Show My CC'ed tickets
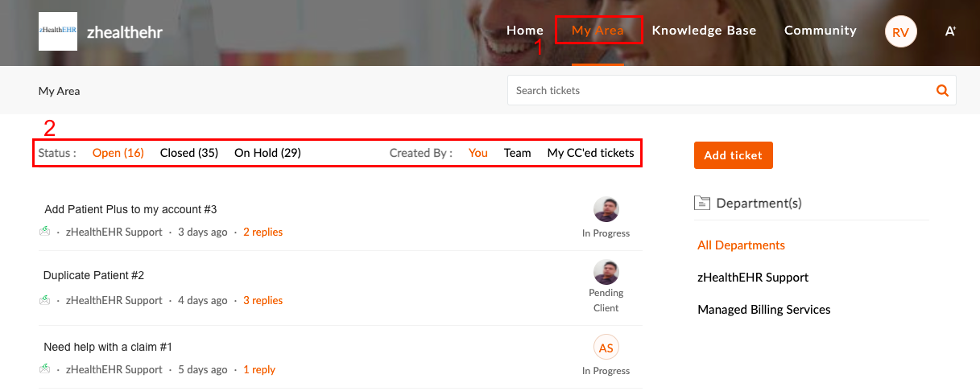Viewport: 980px width, 391px height. tap(591, 153)
